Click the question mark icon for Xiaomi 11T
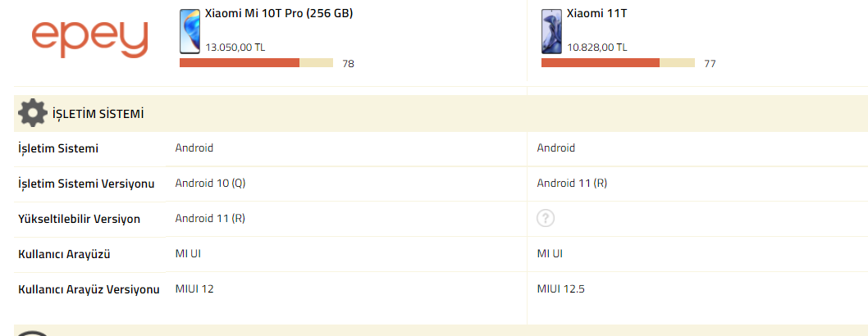This screenshot has height=336, width=868. tap(546, 218)
